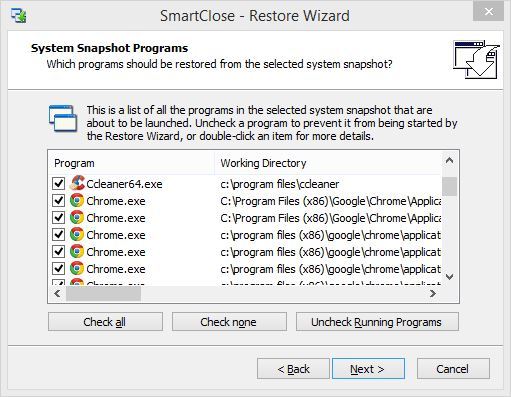Click the horizontal scrollbar thumb
The width and height of the screenshot is (511, 397).
pos(103,294)
